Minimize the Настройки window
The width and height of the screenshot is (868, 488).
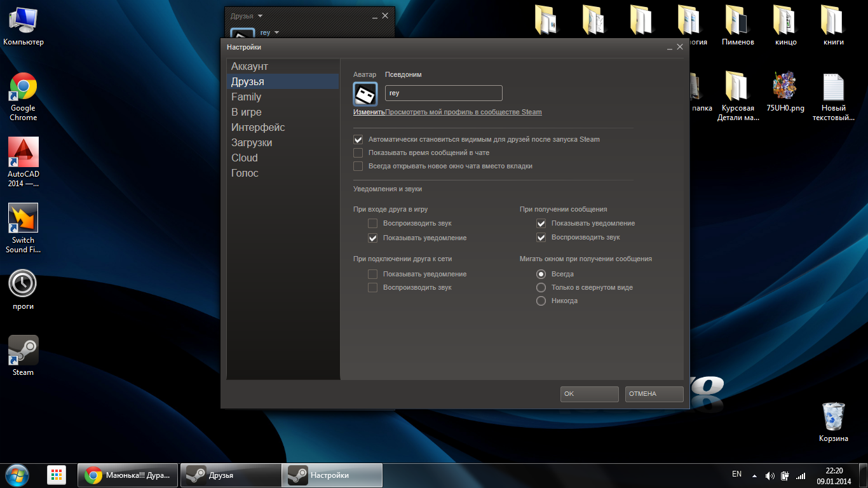[x=670, y=48]
